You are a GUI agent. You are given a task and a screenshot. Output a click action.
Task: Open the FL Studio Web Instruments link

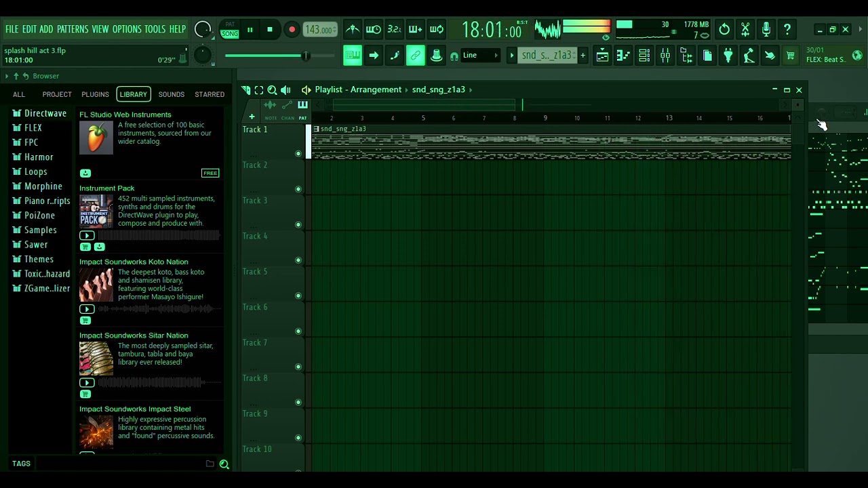(125, 115)
